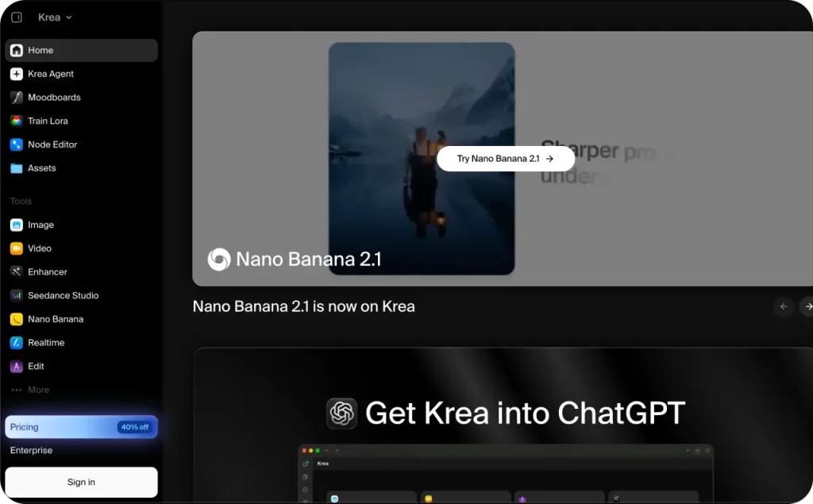Select Image tool label
The image size is (813, 504).
pos(41,225)
